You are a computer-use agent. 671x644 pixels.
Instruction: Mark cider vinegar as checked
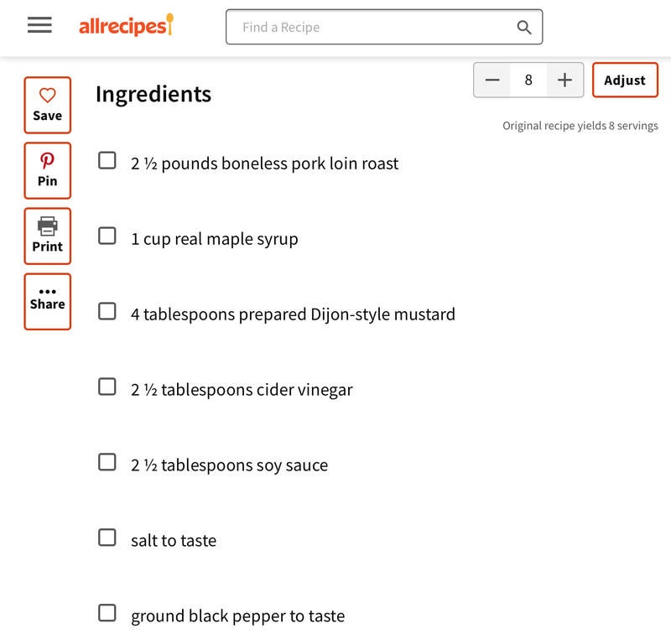[107, 387]
